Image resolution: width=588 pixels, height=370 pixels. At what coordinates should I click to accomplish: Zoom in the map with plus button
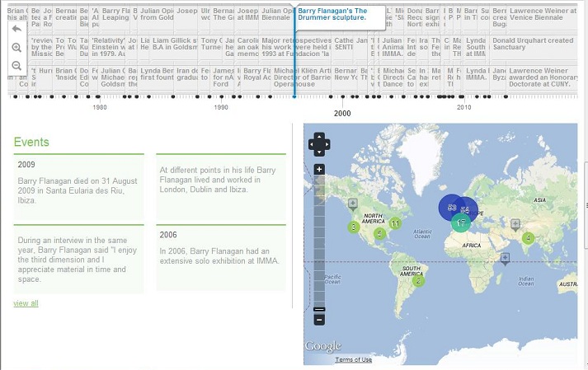319,170
